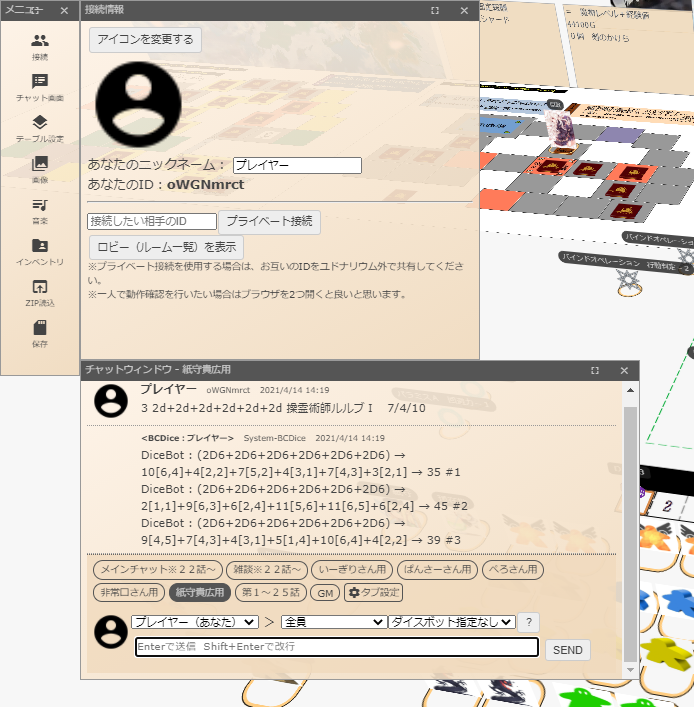694x707 pixels.
Task: Expand the ダイスボット指定なし dropdown
Action: point(451,622)
